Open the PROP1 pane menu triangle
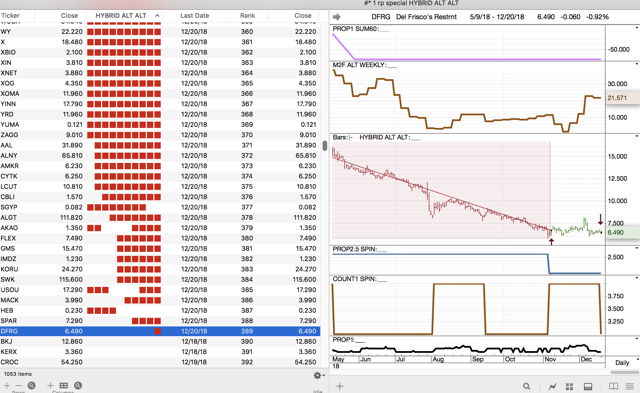This screenshot has height=393, width=640. point(637,338)
